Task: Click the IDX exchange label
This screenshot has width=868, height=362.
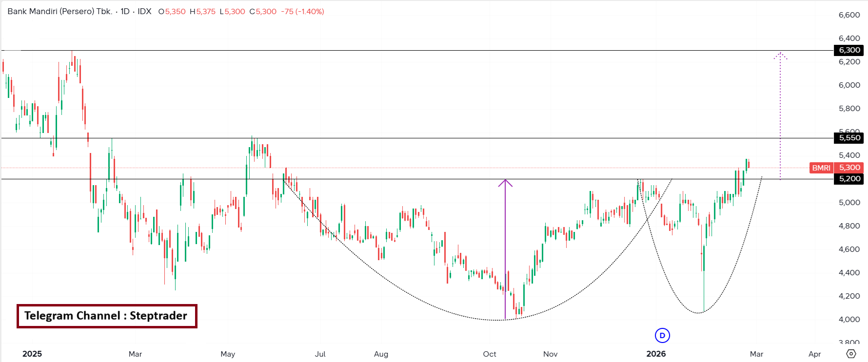Action: (144, 11)
